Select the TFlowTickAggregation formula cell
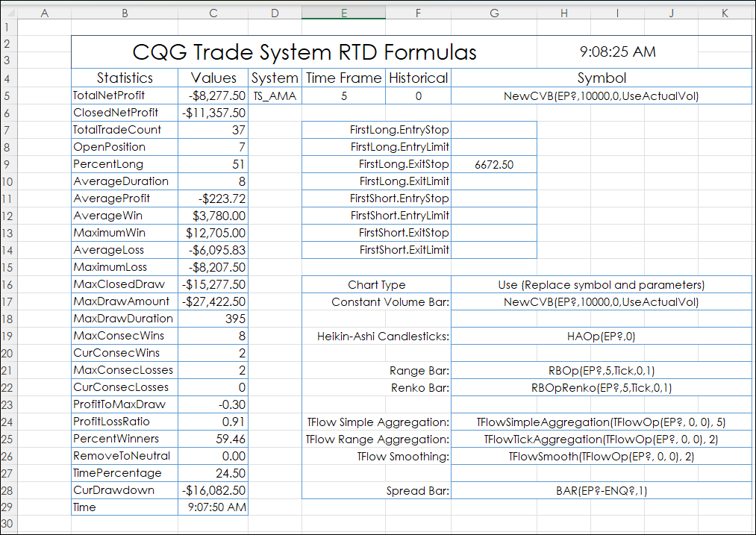This screenshot has height=535, width=756. click(602, 439)
